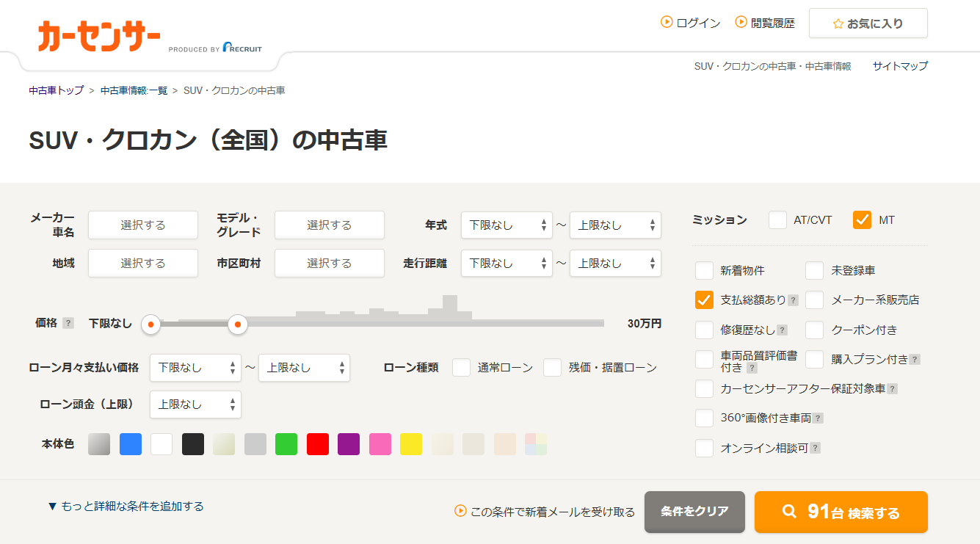Open 年式 lower limit dropdown

pyautogui.click(x=507, y=225)
